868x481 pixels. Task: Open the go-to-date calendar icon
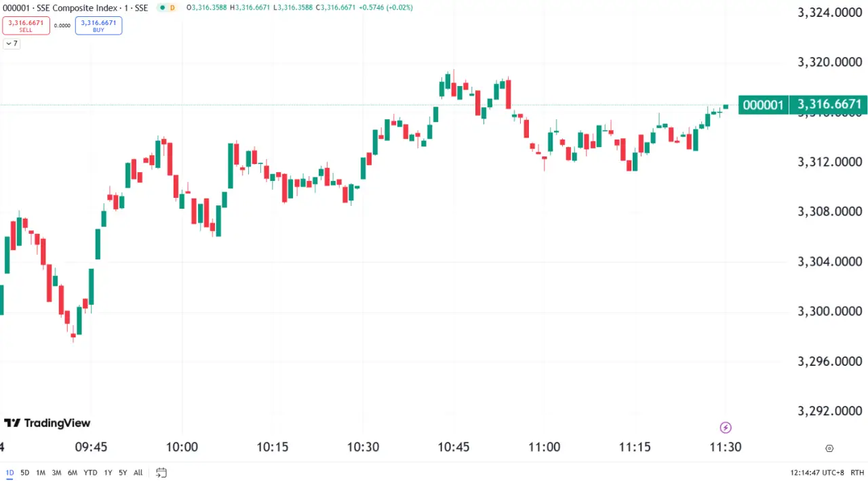[x=161, y=472]
